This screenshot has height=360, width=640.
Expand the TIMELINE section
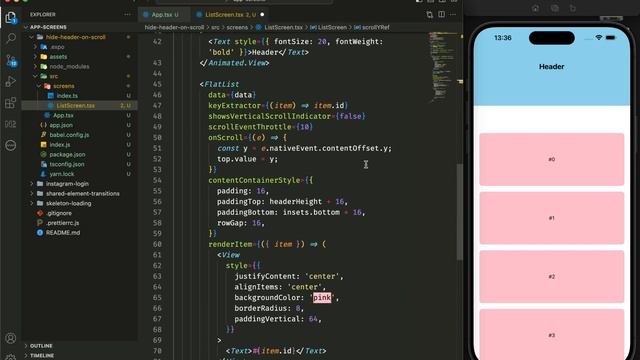click(26, 356)
